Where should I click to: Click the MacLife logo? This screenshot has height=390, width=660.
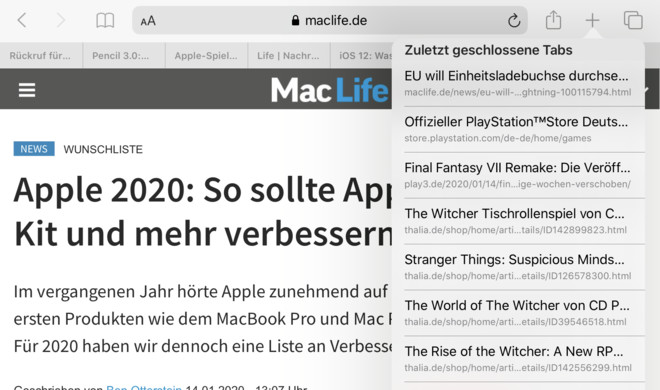330,90
